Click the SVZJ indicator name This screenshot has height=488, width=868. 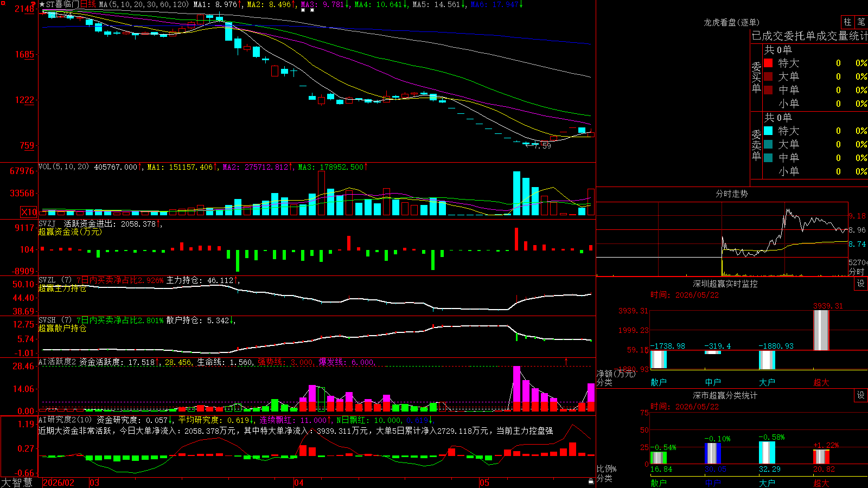tap(47, 223)
